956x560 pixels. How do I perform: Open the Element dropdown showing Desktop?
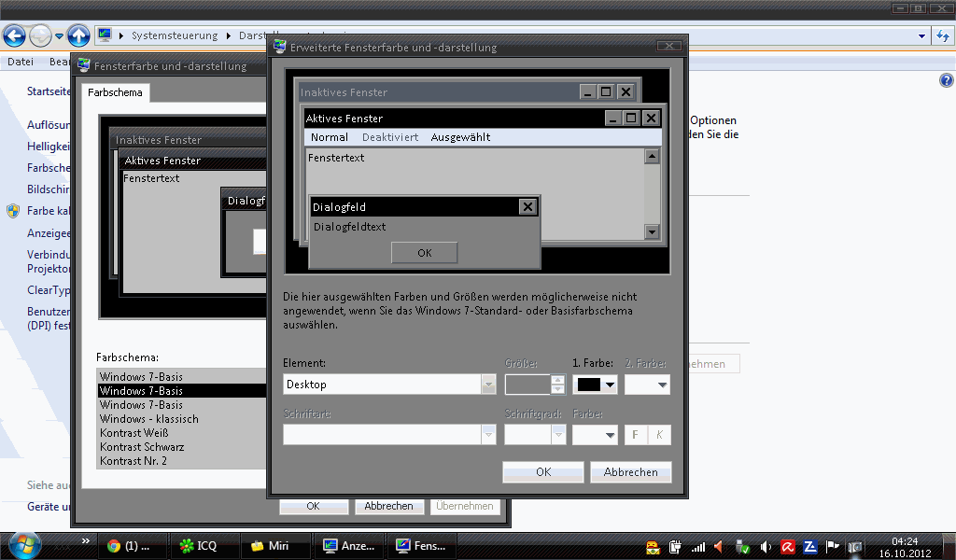pyautogui.click(x=389, y=385)
